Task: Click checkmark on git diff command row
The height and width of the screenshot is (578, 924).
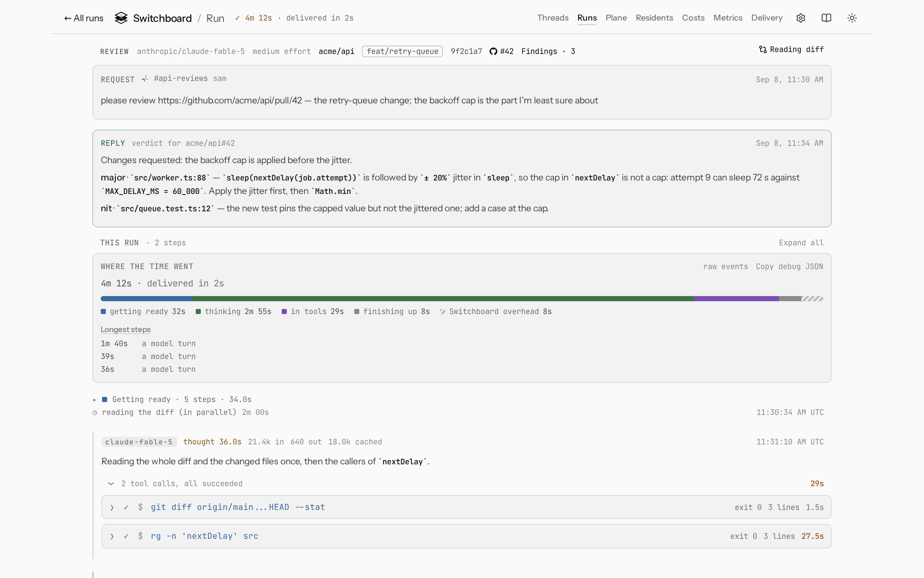Action: tap(126, 507)
